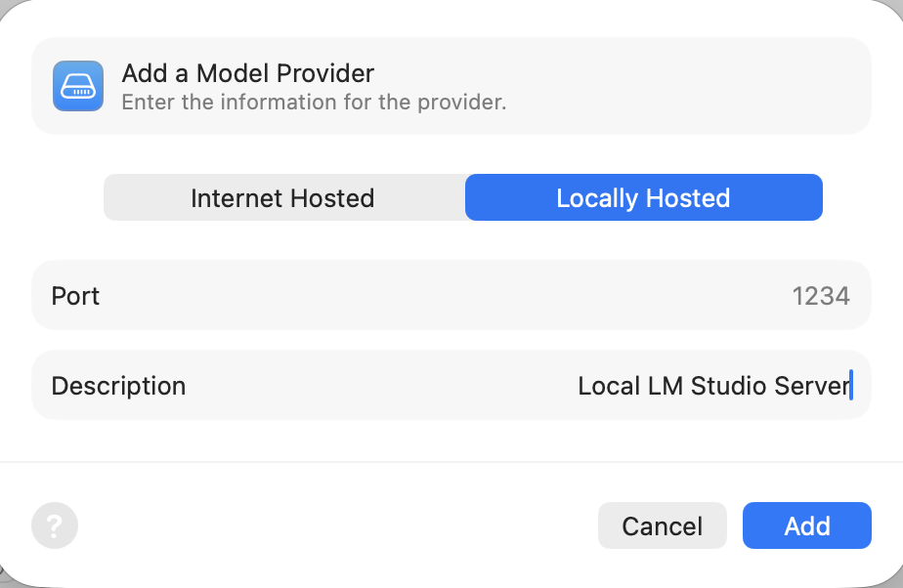This screenshot has width=903, height=588.
Task: Click the "Enter the information" subtitle text
Action: click(x=313, y=102)
